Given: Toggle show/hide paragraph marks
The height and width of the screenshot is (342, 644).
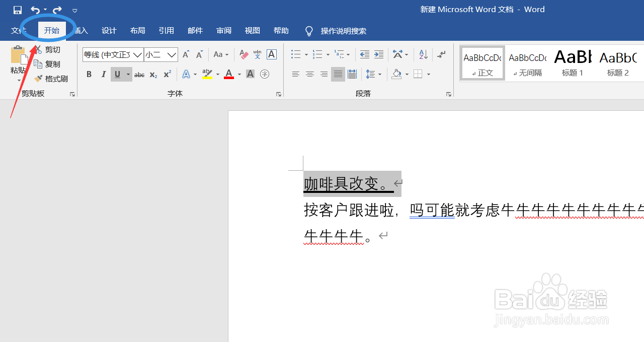Looking at the screenshot, I should pos(441,54).
